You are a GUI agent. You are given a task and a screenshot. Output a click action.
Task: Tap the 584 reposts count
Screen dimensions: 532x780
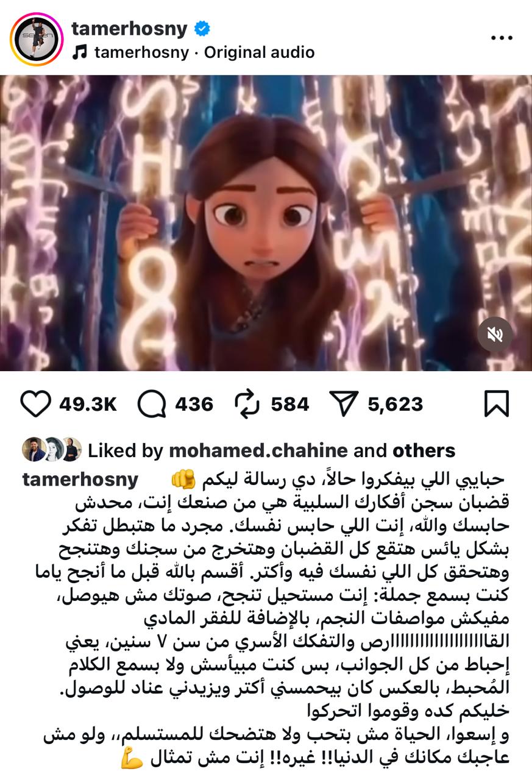pyautogui.click(x=290, y=404)
